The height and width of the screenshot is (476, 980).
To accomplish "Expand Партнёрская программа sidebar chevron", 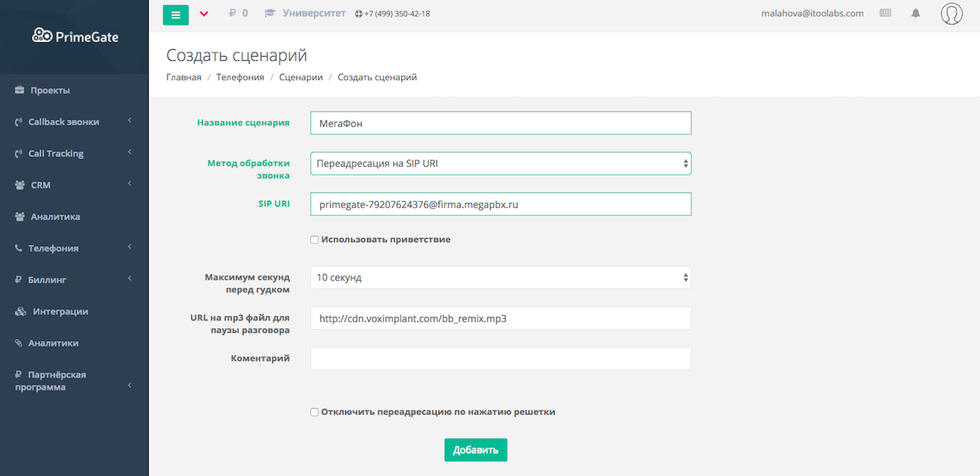I will coord(130,385).
